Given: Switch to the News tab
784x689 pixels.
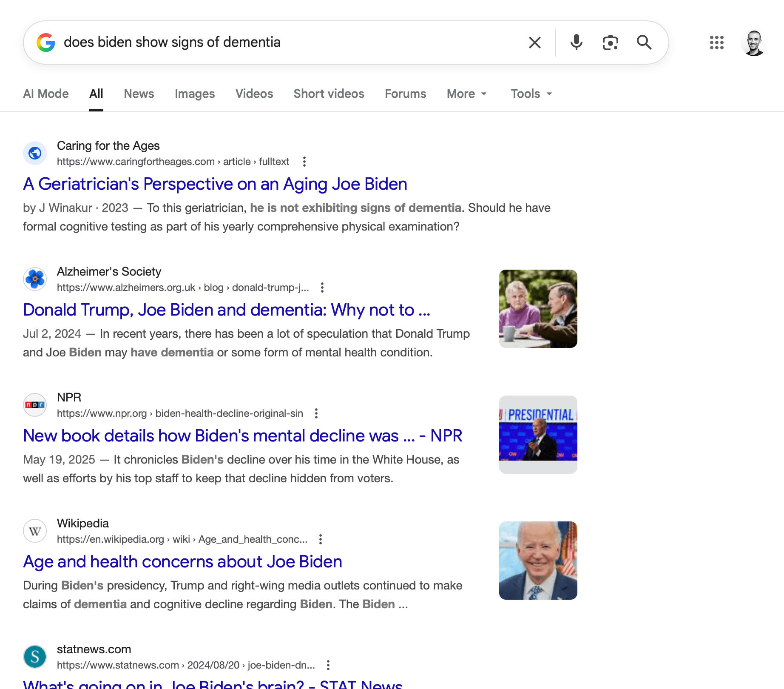Looking at the screenshot, I should pos(139,94).
